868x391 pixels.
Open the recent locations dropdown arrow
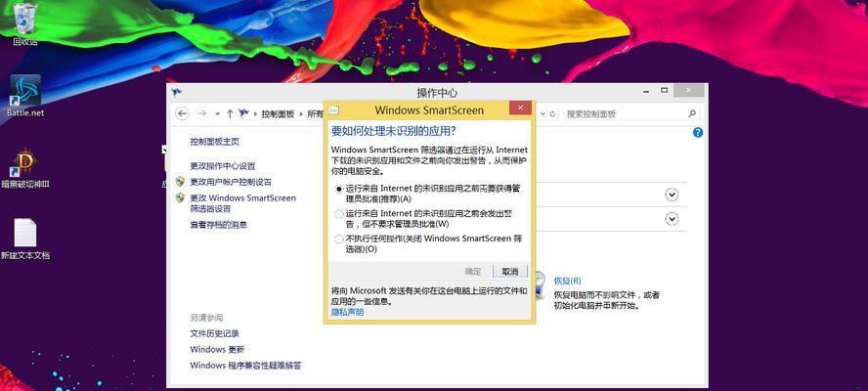pos(218,113)
